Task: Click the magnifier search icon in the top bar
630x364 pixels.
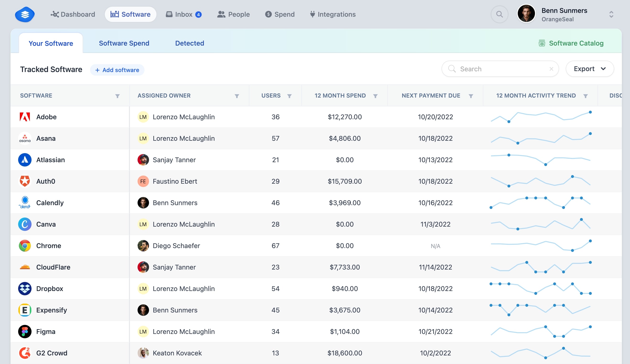Action: (499, 14)
